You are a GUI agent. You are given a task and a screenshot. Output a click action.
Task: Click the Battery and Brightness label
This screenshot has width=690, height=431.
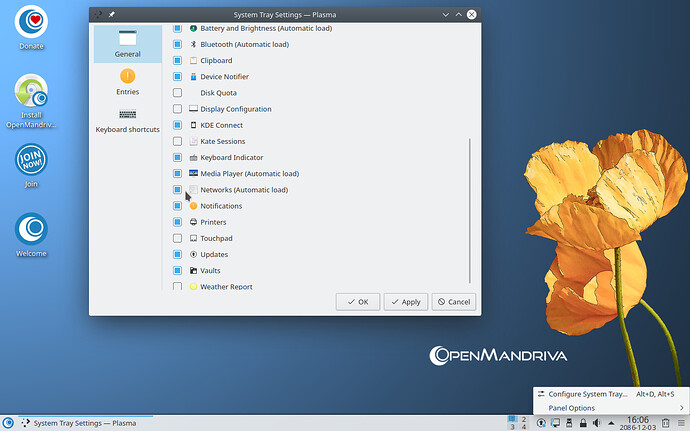point(266,28)
